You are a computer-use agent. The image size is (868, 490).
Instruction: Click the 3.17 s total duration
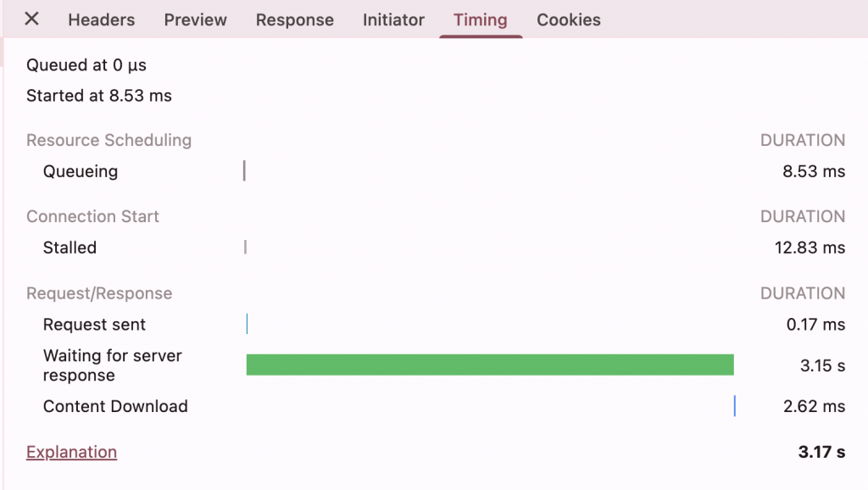821,452
